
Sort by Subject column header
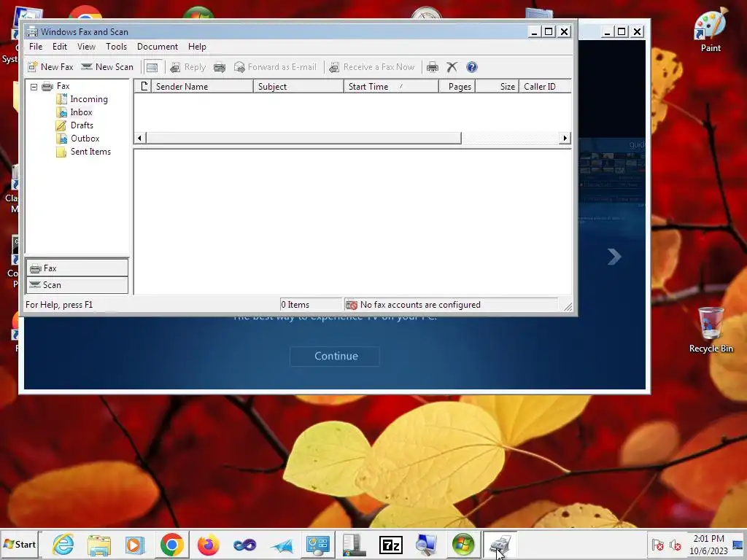[298, 86]
